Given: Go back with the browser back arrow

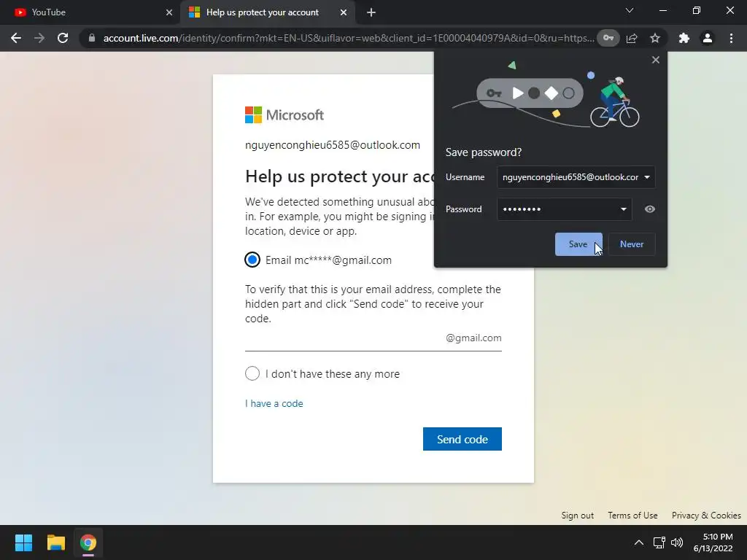Looking at the screenshot, I should point(16,38).
